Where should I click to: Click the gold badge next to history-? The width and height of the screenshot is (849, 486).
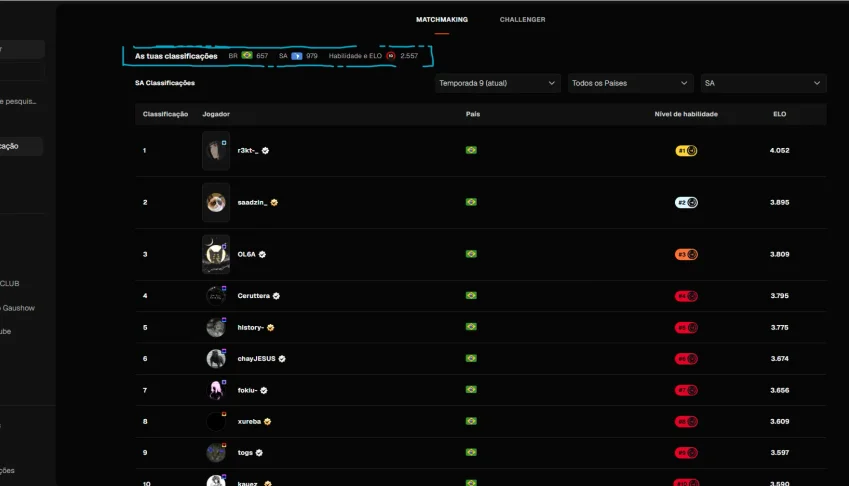271,327
